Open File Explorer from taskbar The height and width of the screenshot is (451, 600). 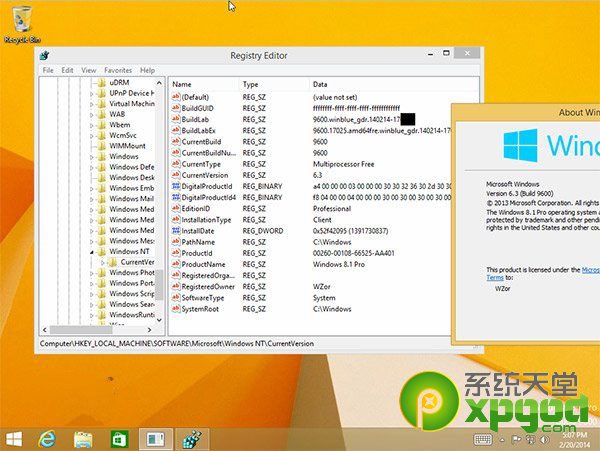click(x=83, y=439)
